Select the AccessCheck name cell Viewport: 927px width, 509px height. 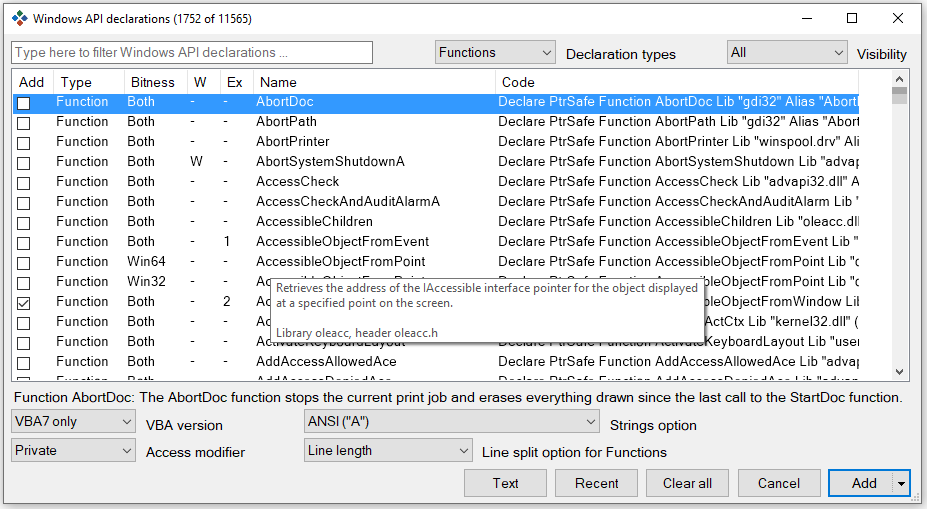[297, 181]
